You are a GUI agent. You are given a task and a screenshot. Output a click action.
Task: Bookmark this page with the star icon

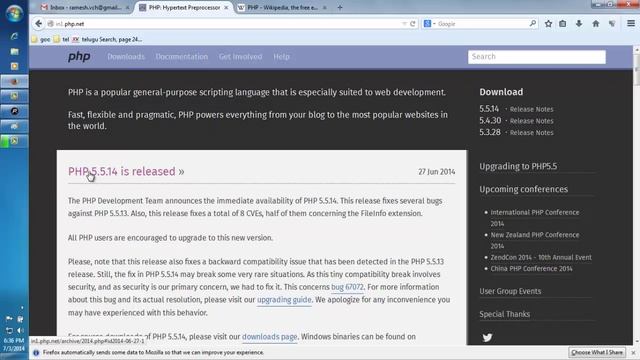(x=548, y=24)
